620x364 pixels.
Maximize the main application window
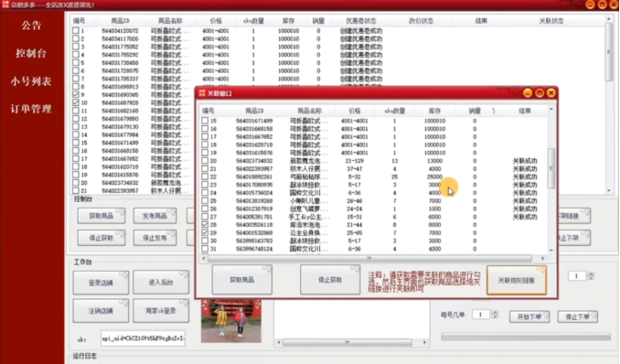tap(603, 5)
